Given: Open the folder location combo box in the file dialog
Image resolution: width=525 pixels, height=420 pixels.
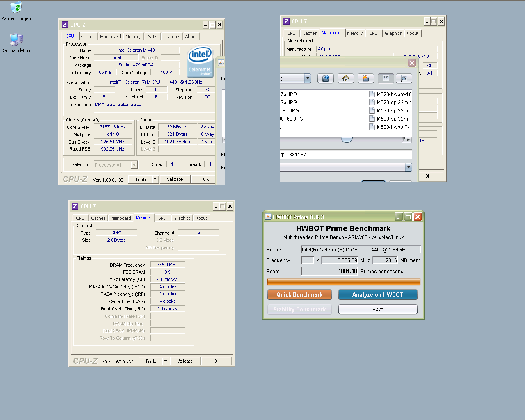Looking at the screenshot, I should (308, 78).
